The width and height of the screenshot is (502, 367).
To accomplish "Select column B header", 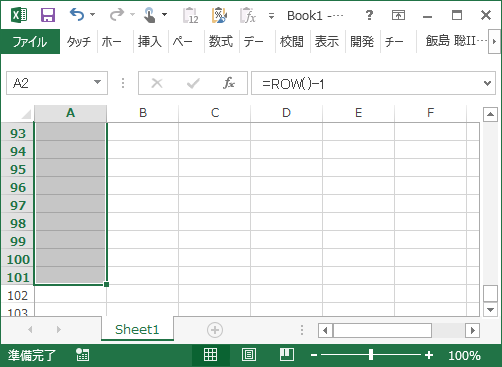I will point(143,113).
